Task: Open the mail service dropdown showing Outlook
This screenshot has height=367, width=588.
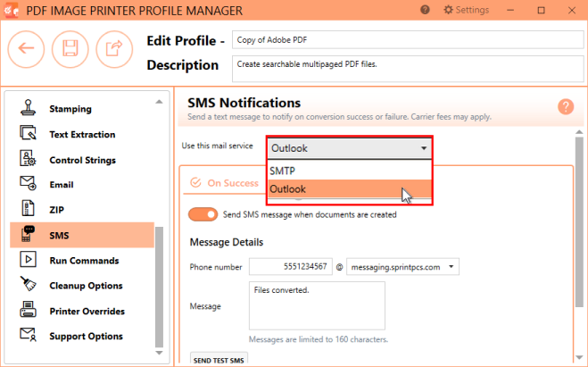Action: [350, 148]
